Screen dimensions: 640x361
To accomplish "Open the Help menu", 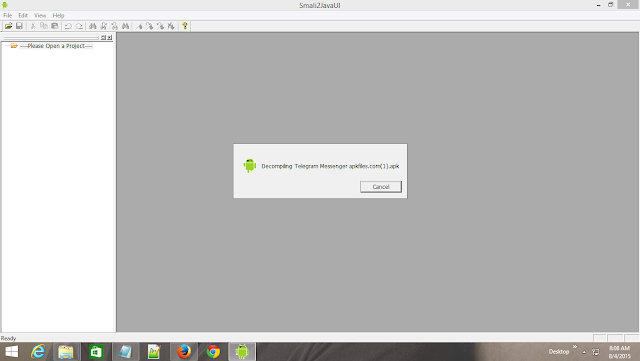I will [58, 16].
